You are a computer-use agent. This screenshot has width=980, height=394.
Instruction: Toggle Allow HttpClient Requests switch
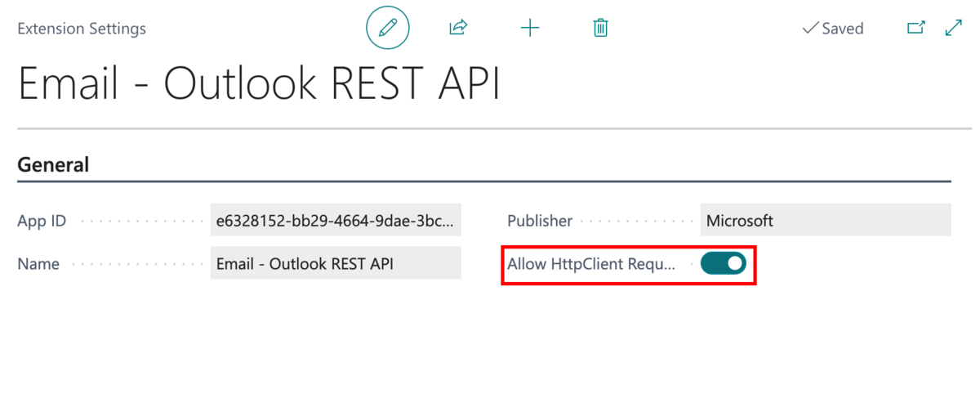click(724, 263)
